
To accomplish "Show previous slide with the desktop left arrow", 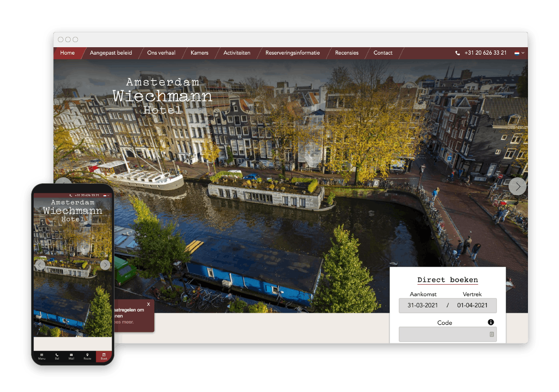I will pyautogui.click(x=63, y=181).
